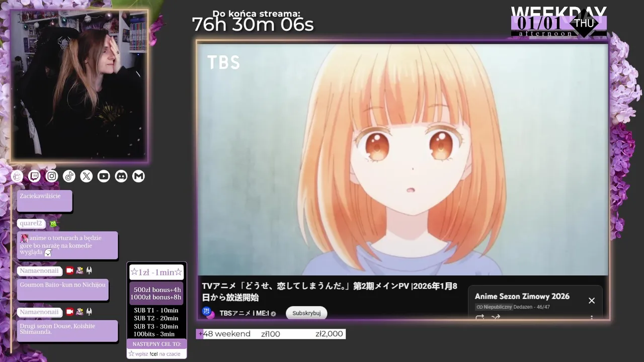Click the THU diamond day badge

584,23
